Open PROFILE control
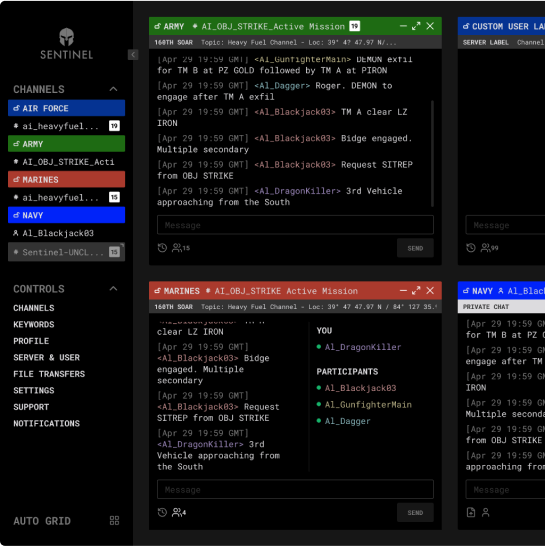545x546 pixels. point(31,341)
